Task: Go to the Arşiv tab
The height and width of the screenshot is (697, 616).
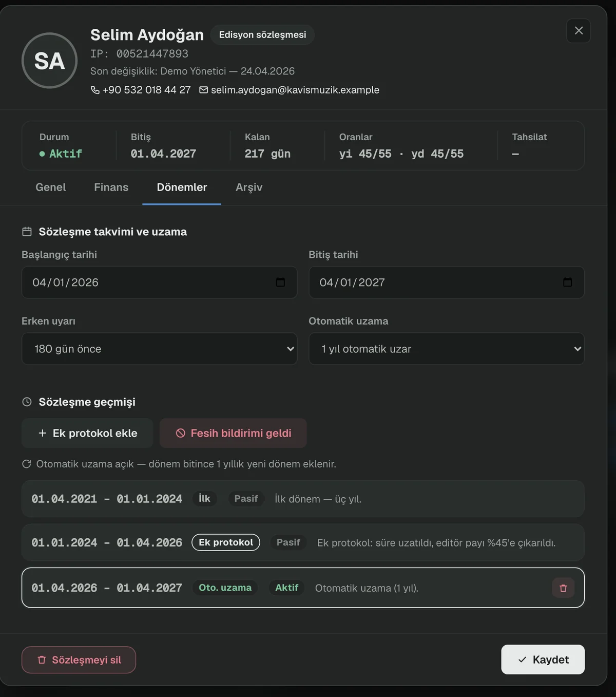Action: tap(249, 187)
